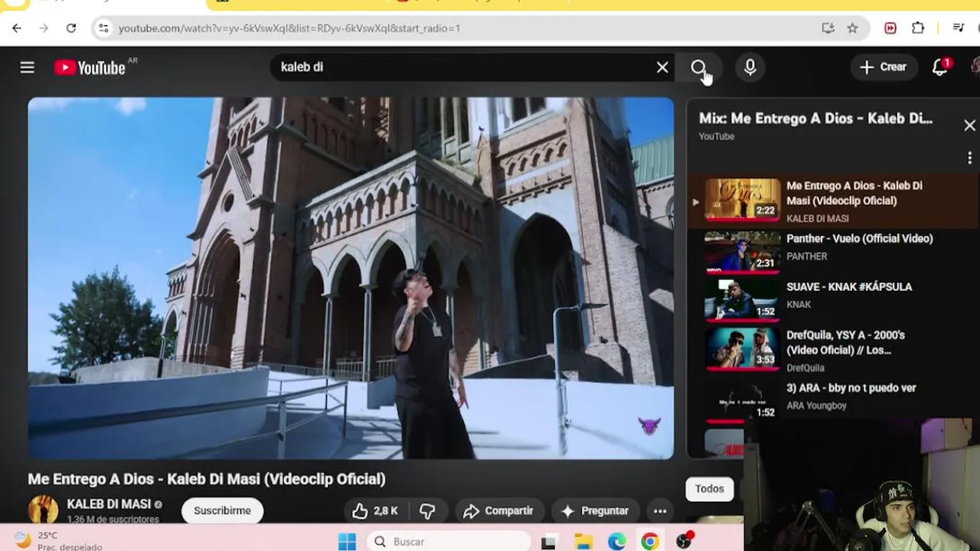Dislike the video
This screenshot has width=980, height=551.
click(x=427, y=510)
